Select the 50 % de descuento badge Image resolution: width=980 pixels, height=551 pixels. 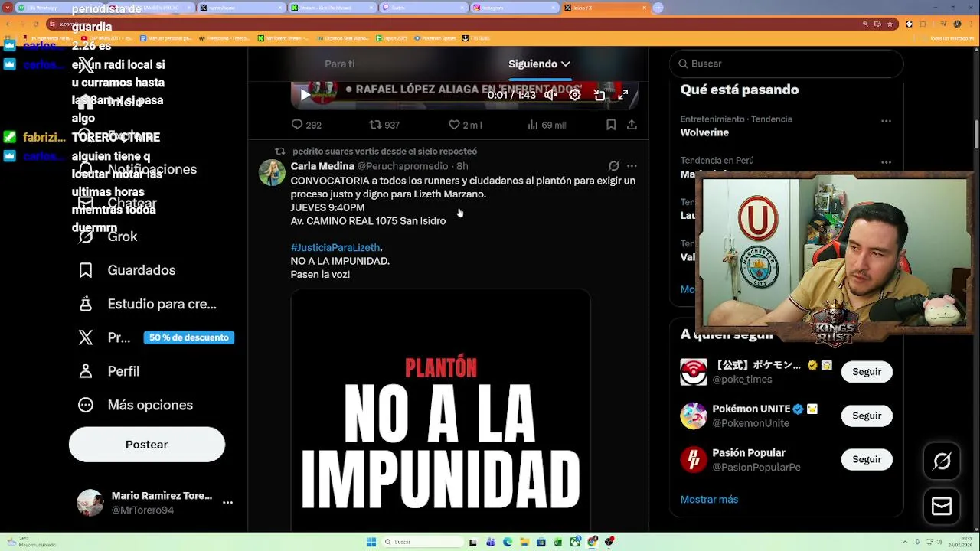tap(188, 337)
